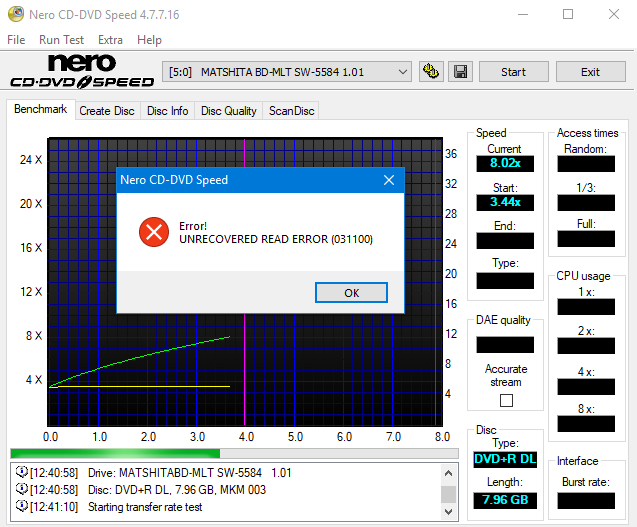This screenshot has width=637, height=527.
Task: Click the red error icon in dialog
Action: 153,232
